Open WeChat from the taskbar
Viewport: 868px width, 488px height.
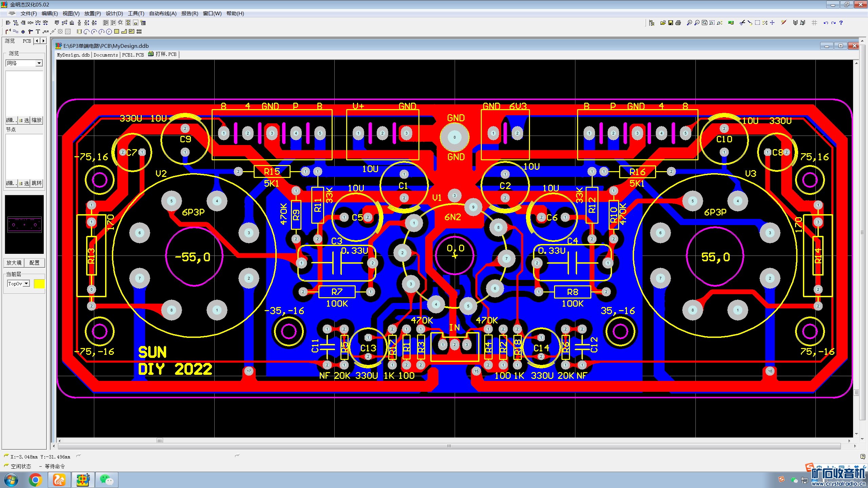click(106, 480)
